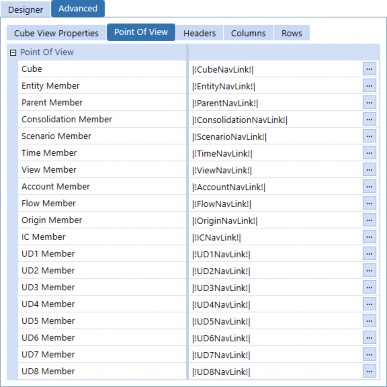Open ellipsis button for Scenario Member
The height and width of the screenshot is (387, 387).
point(369,136)
